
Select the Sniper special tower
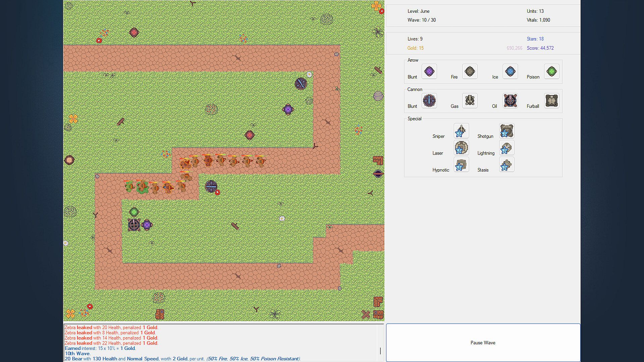pyautogui.click(x=461, y=131)
